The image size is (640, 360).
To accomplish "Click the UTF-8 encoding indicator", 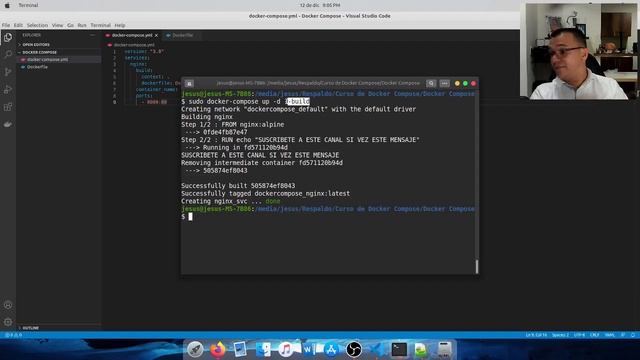I will [579, 335].
